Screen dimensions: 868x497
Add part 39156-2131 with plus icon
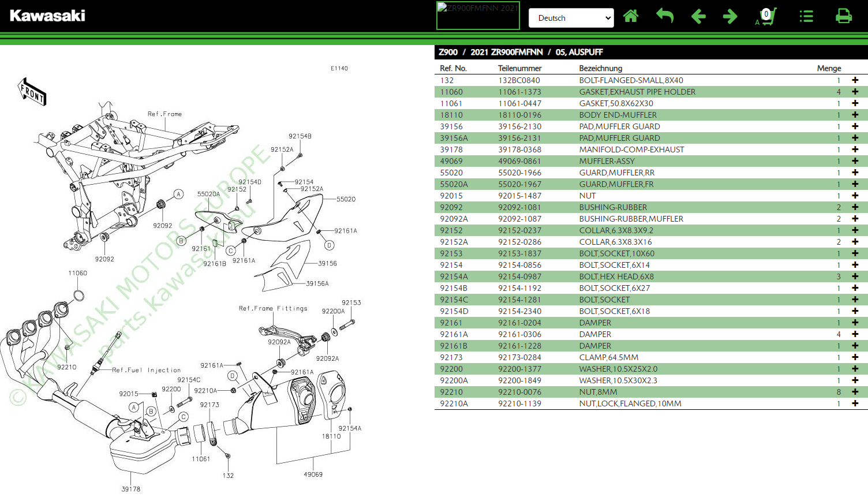(855, 138)
